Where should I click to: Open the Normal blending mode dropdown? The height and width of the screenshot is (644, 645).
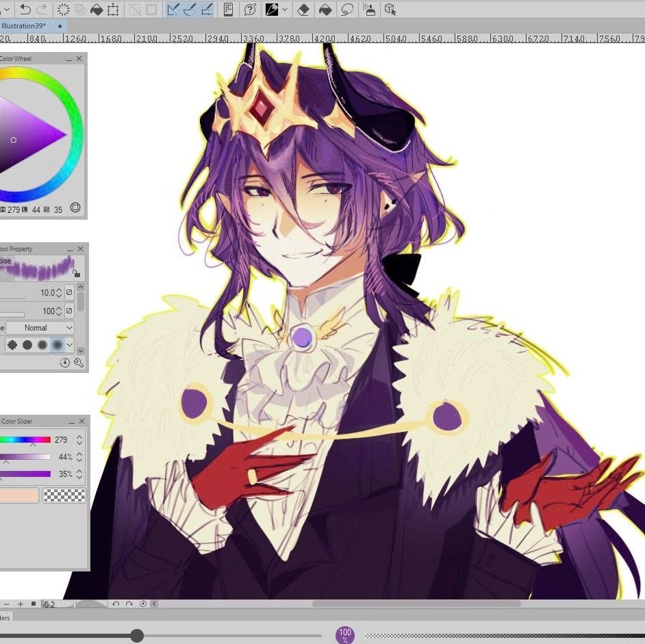[x=40, y=328]
